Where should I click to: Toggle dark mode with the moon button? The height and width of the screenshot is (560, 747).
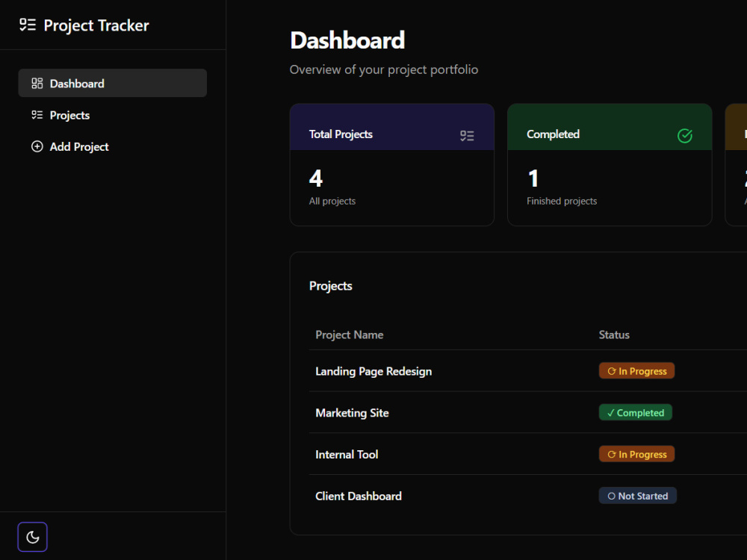coord(32,537)
